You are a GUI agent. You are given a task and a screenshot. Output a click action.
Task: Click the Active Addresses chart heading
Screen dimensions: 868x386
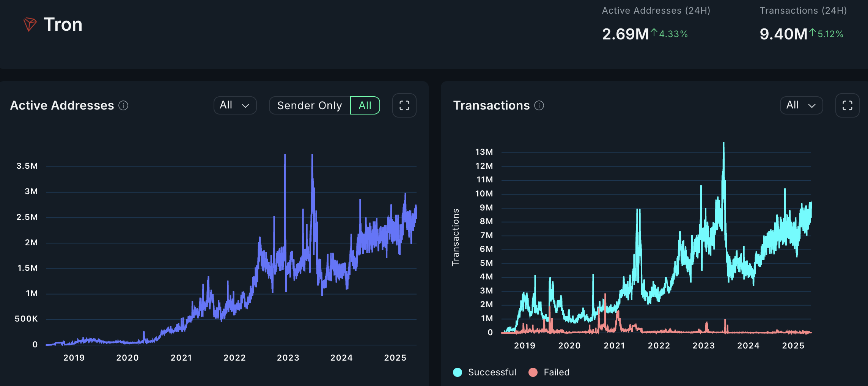point(62,105)
